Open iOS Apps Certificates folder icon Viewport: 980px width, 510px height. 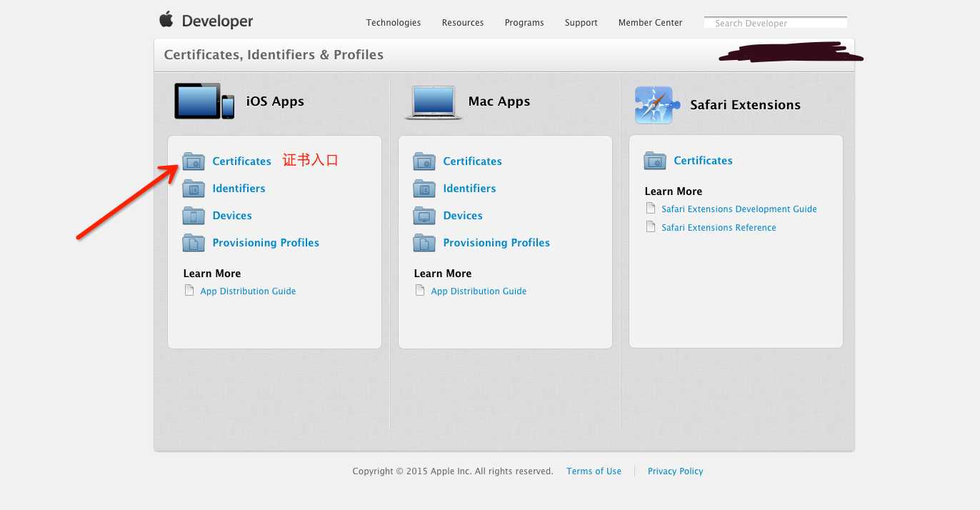point(194,161)
